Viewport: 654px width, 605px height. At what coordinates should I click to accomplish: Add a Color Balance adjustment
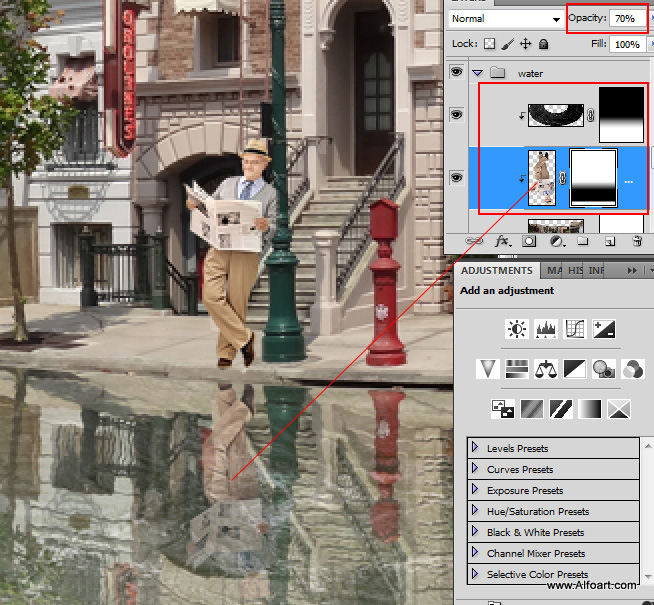[x=546, y=369]
